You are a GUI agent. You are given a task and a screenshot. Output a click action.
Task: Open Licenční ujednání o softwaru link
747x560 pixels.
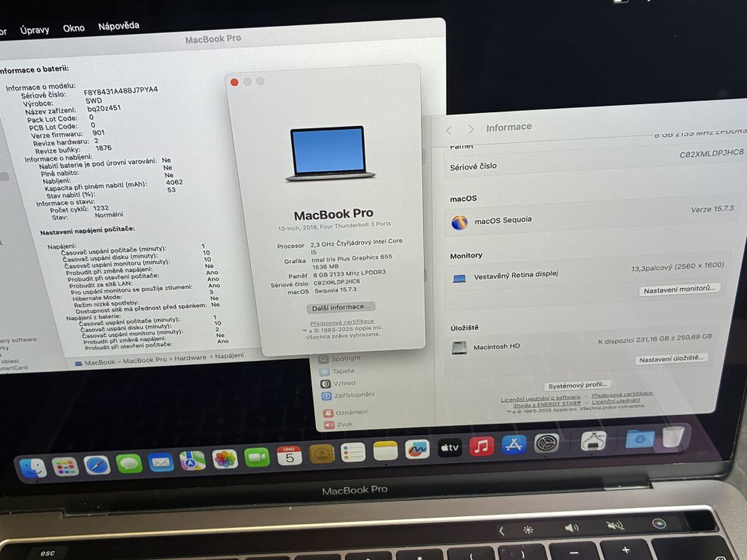click(x=541, y=399)
